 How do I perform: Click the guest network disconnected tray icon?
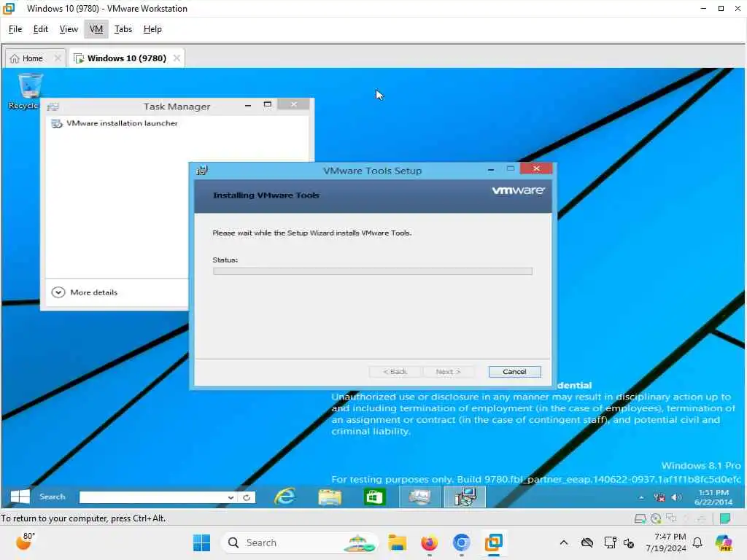tap(659, 497)
